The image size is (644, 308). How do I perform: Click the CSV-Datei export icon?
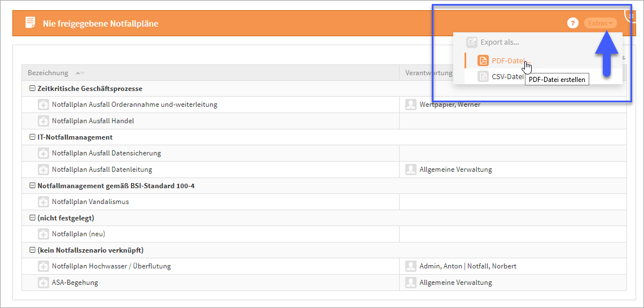click(483, 76)
